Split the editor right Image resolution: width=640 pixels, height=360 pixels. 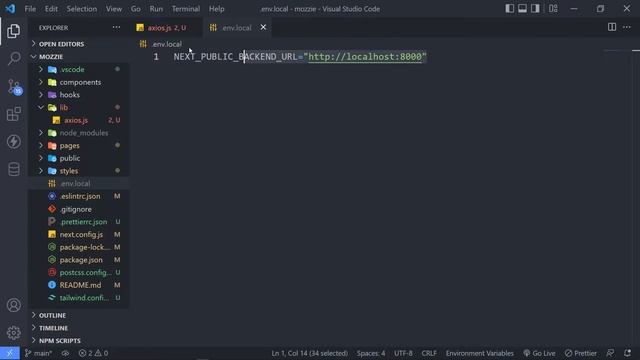point(612,27)
